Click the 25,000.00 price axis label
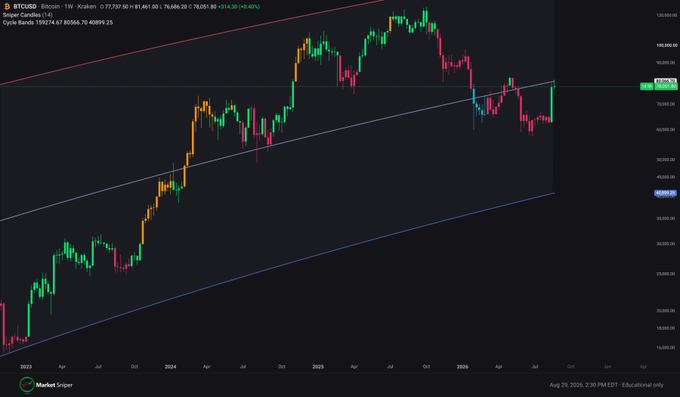This screenshot has width=680, height=397. point(667,273)
